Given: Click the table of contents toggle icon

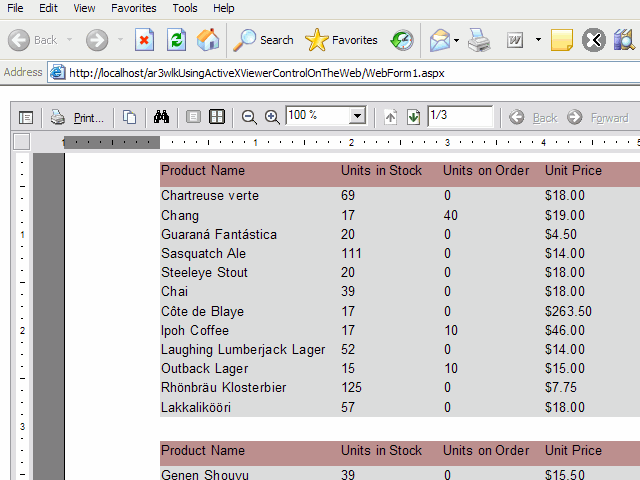Looking at the screenshot, I should click(x=26, y=117).
